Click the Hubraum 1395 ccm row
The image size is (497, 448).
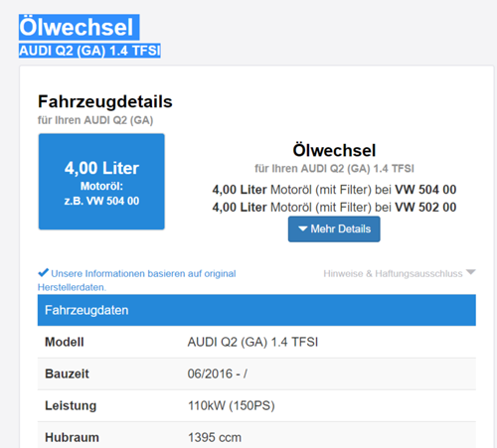tap(256, 437)
